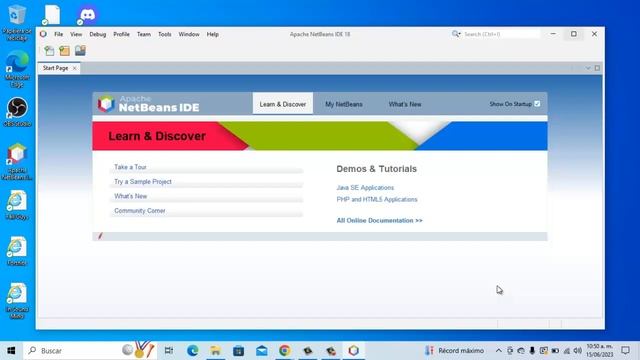
Task: Open the editor documents drop-down list arrow
Action: coord(588,68)
